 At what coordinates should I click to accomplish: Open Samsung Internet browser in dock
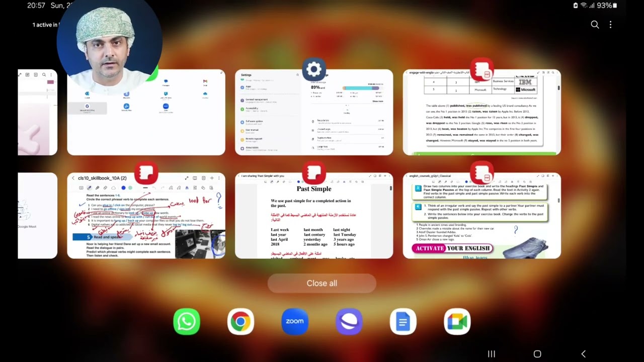click(x=349, y=322)
